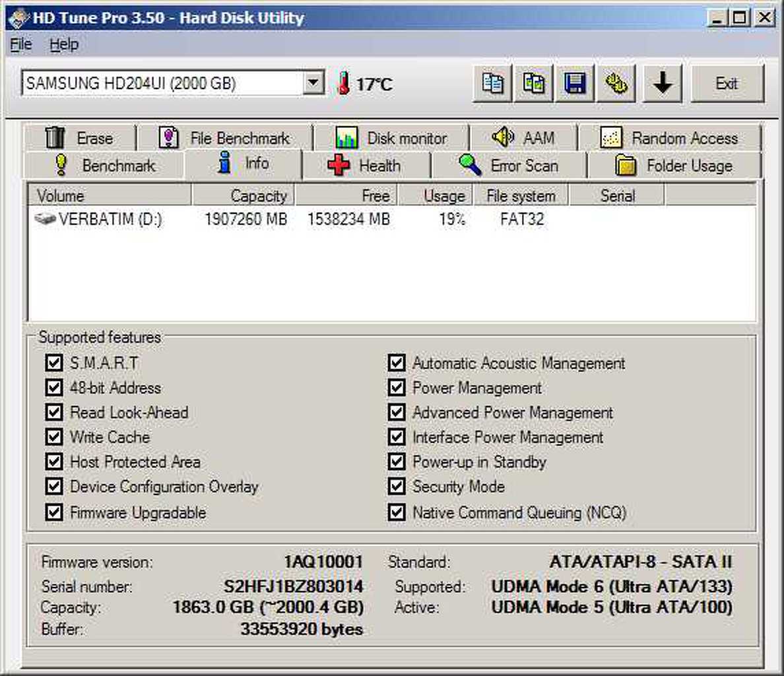Switch to the AAM tab
Viewport: 784px width, 676px height.
(x=523, y=137)
